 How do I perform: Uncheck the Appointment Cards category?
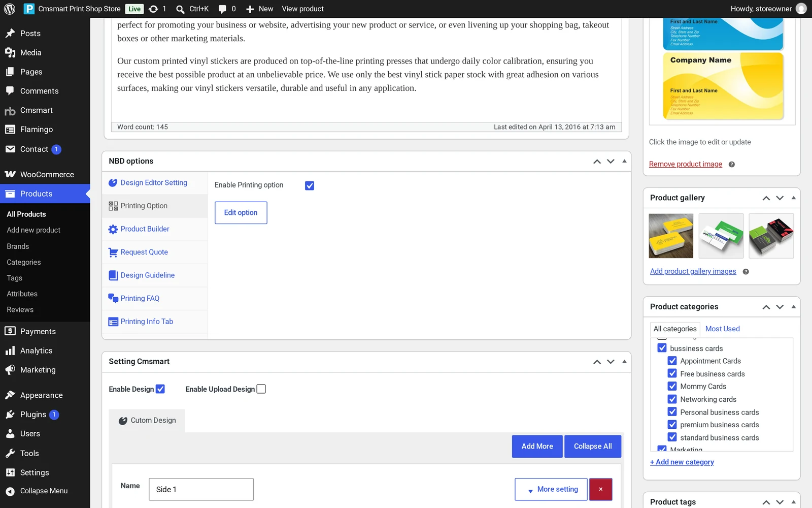point(672,361)
